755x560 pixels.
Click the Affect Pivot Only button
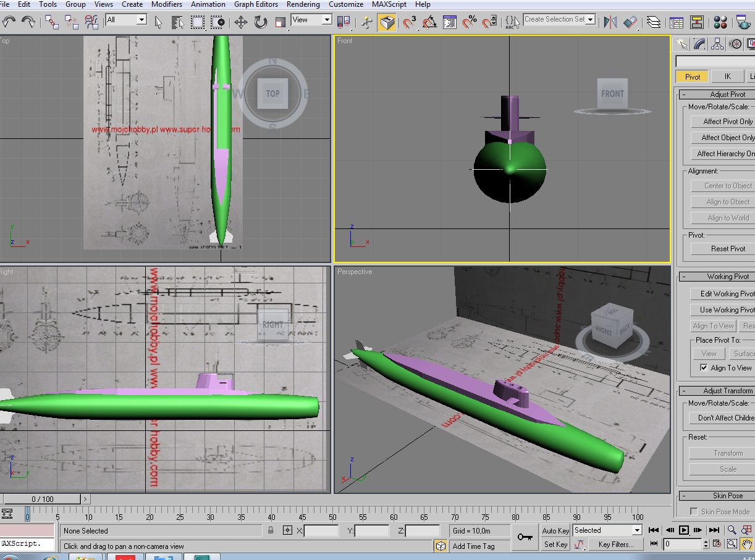point(724,122)
